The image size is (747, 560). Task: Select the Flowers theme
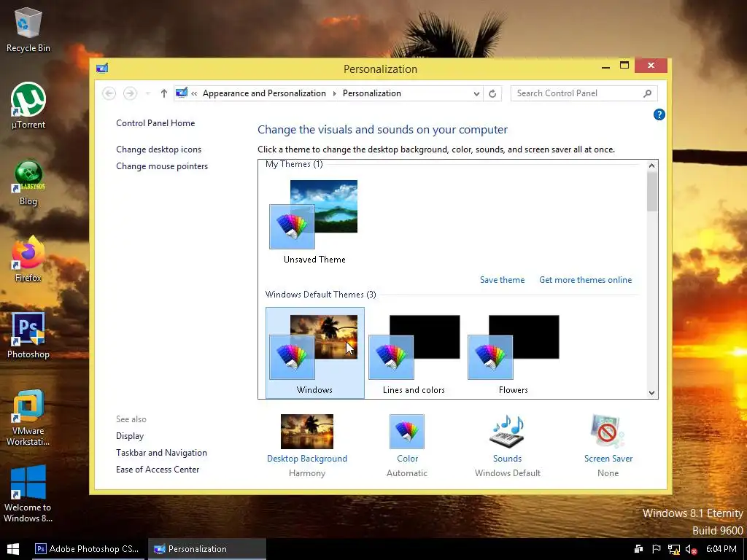click(513, 353)
